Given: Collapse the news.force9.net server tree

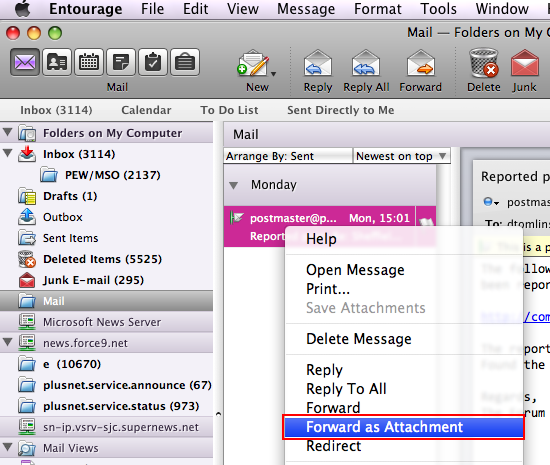Looking at the screenshot, I should click(7, 342).
